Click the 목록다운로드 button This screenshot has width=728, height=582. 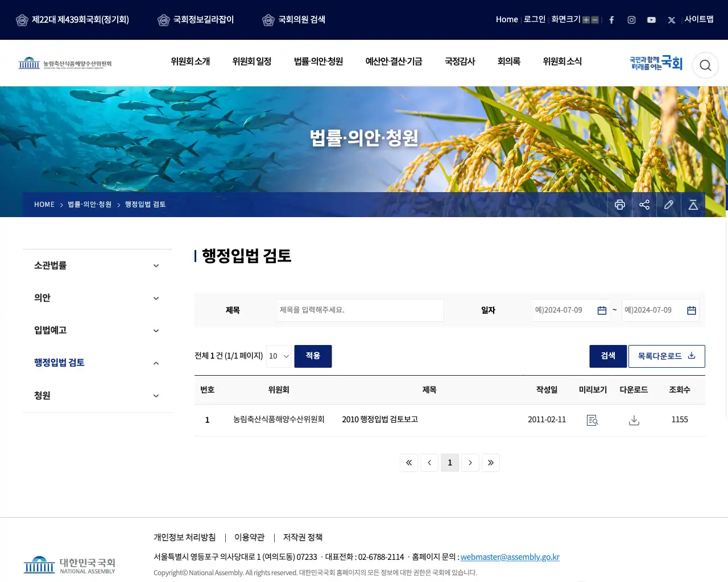[x=667, y=356]
